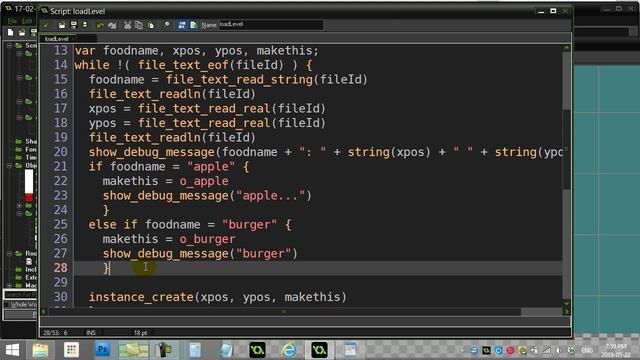640x360 pixels.
Task: Collapse the Scripts folder in resource tree
Action: coord(9,46)
